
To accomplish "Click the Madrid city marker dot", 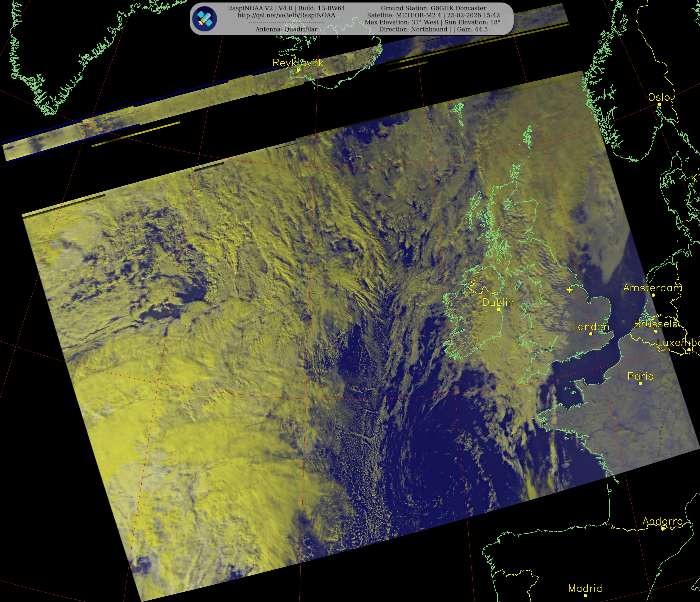I will (585, 596).
